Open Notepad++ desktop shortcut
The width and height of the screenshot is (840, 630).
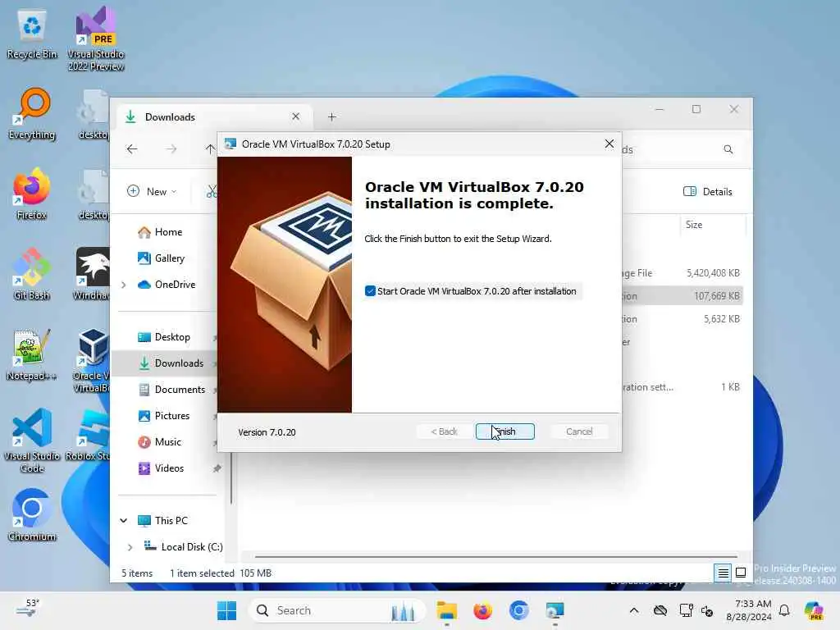coord(32,354)
